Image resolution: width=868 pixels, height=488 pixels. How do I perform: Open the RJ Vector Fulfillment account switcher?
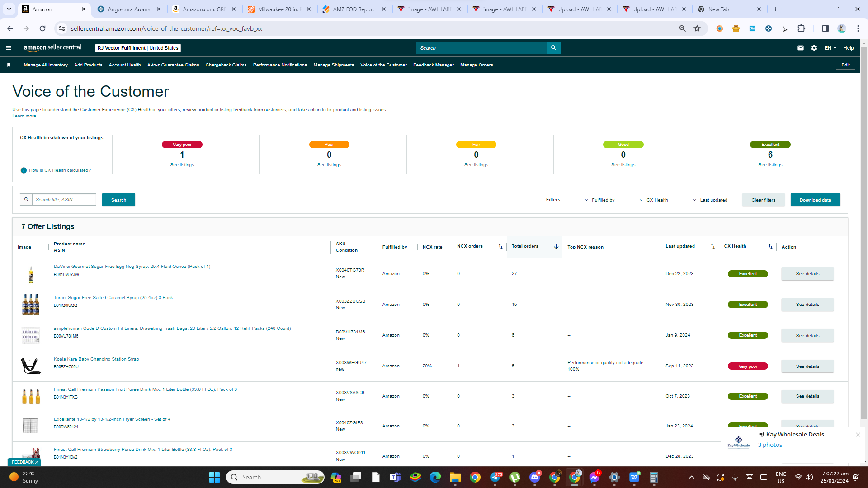pyautogui.click(x=138, y=48)
